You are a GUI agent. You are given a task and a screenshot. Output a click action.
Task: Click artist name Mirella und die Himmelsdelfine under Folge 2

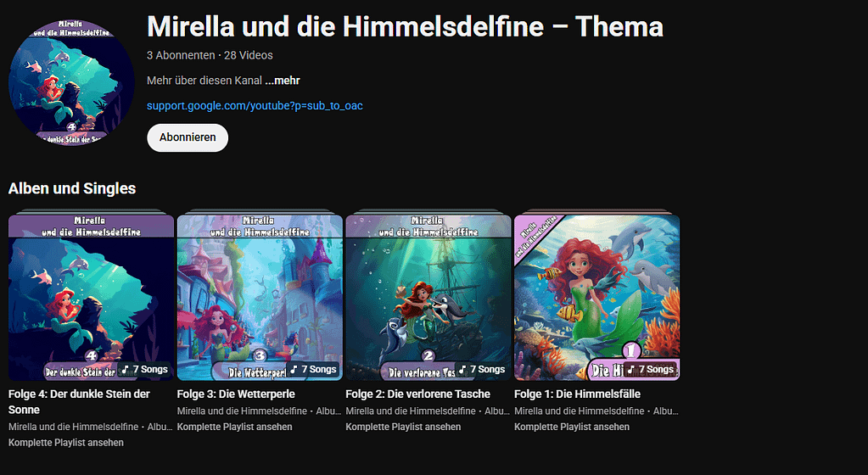tap(411, 411)
